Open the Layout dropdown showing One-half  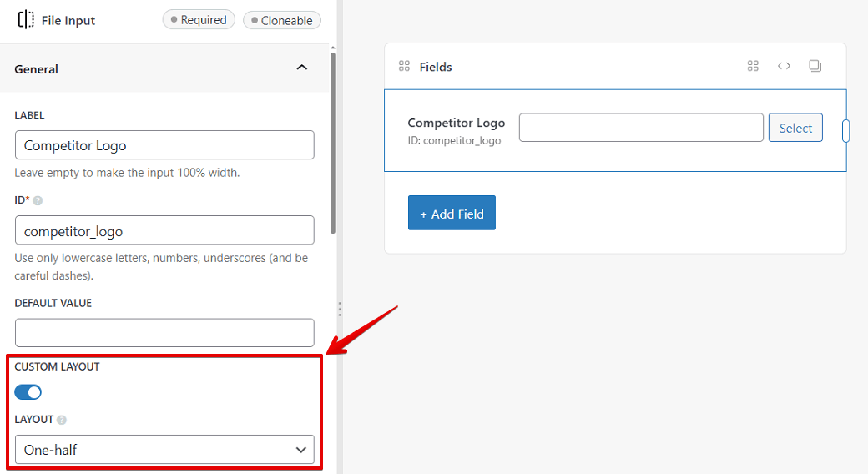click(x=164, y=450)
